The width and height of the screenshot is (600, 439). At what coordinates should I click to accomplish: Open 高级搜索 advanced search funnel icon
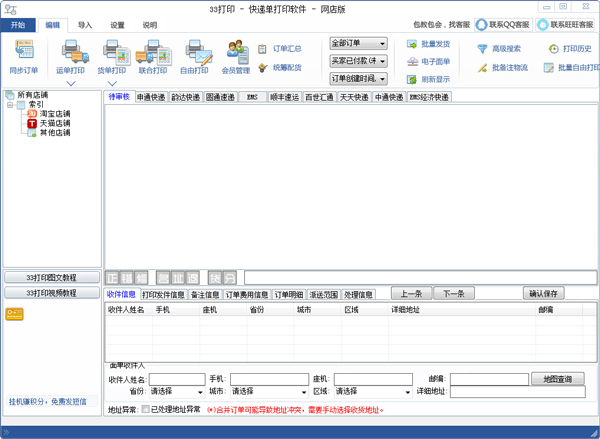coord(482,49)
